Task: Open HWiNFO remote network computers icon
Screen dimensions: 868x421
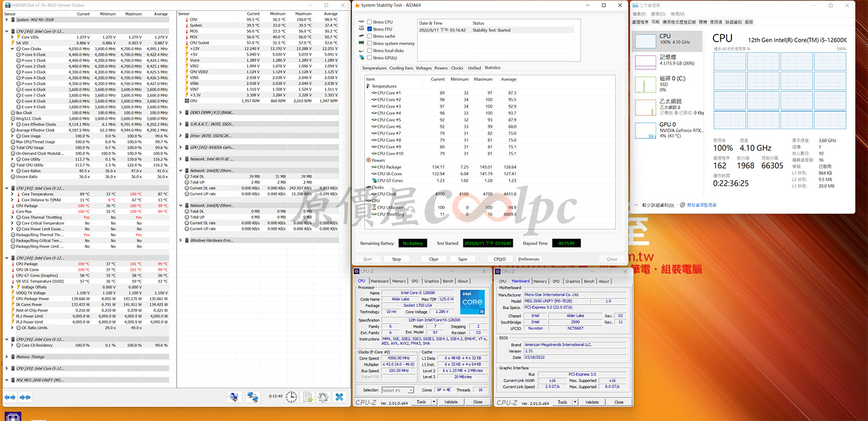Action: [253, 397]
